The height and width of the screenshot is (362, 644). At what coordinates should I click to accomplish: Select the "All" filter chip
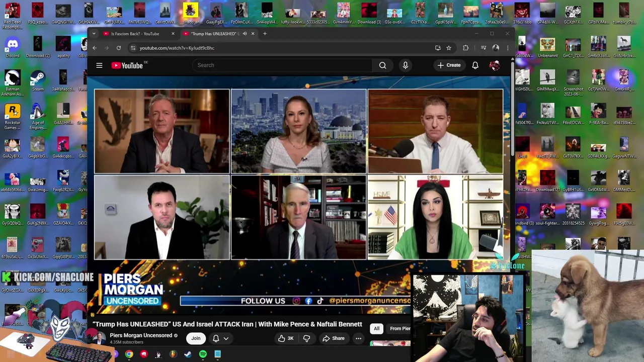[x=376, y=328]
